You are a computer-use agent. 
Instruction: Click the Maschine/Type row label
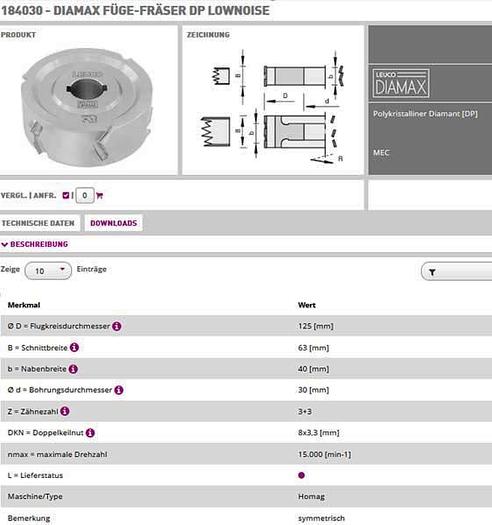(x=35, y=497)
